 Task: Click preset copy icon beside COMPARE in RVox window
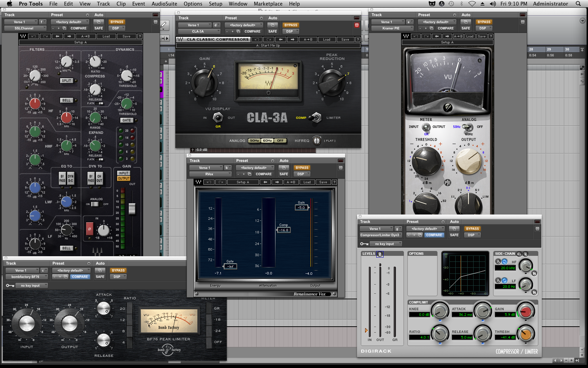click(250, 174)
